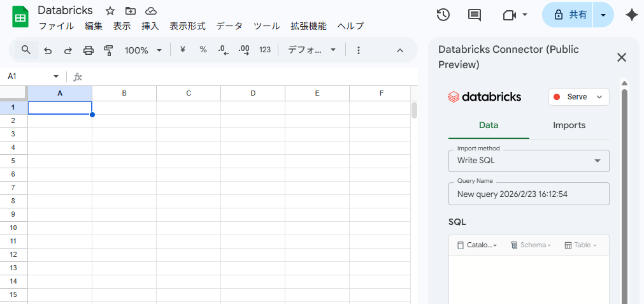Star the Databricks document
This screenshot has height=304, width=644.
[x=110, y=11]
